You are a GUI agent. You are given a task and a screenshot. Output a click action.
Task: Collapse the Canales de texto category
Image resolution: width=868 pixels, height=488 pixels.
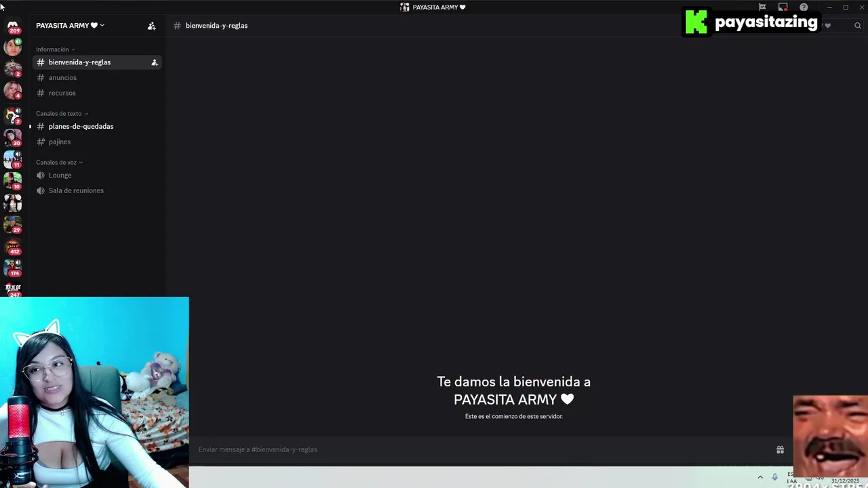tap(62, 114)
